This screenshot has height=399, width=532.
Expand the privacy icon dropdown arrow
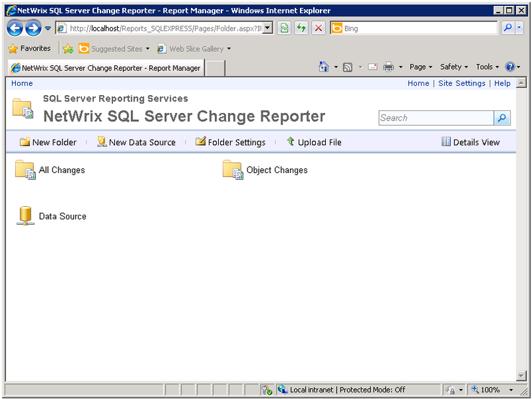[461, 390]
